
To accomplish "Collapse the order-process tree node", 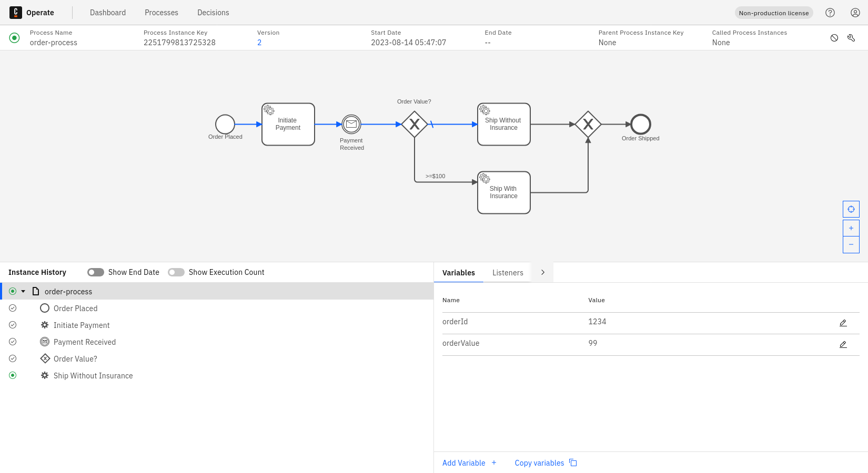I will pyautogui.click(x=23, y=291).
